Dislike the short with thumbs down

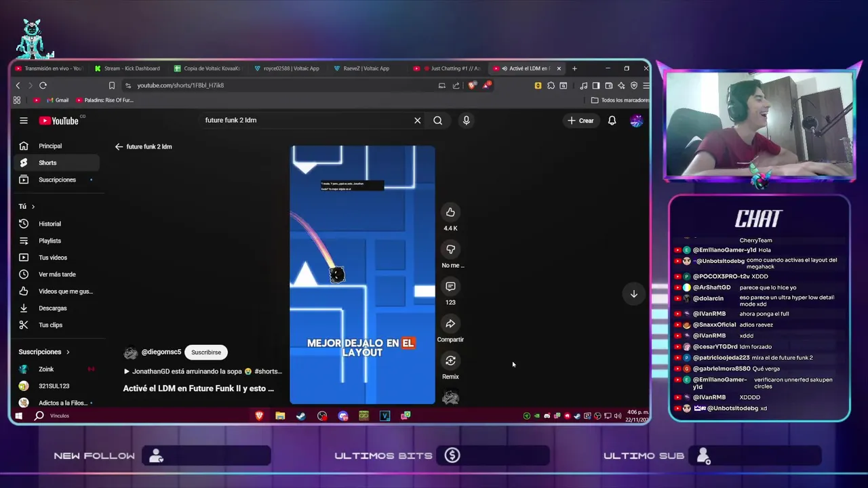(450, 249)
